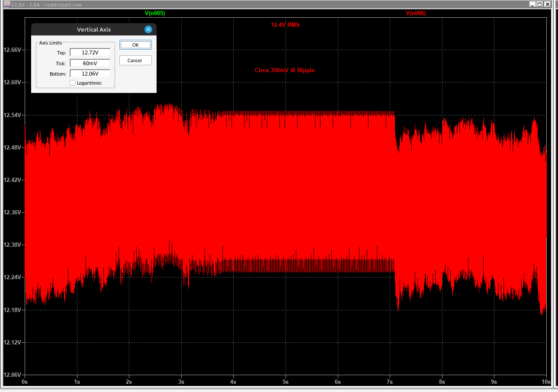Close the Vertical Axis dialog

[x=148, y=29]
